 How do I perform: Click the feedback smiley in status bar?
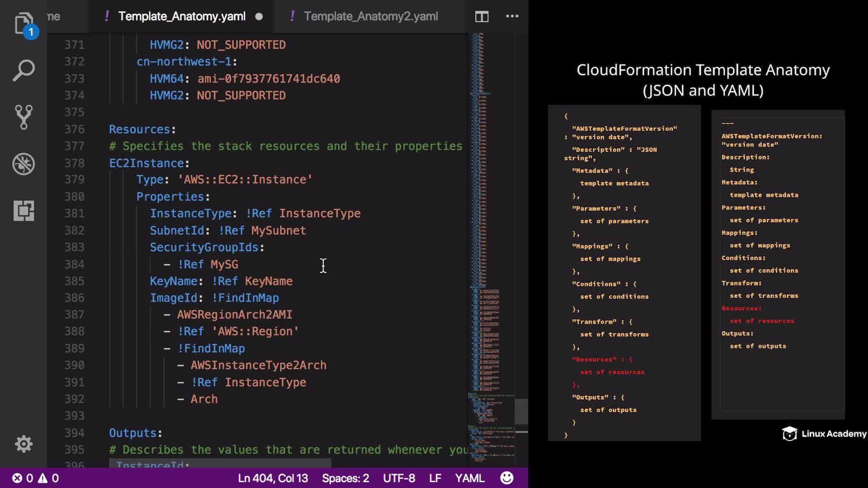tap(507, 478)
